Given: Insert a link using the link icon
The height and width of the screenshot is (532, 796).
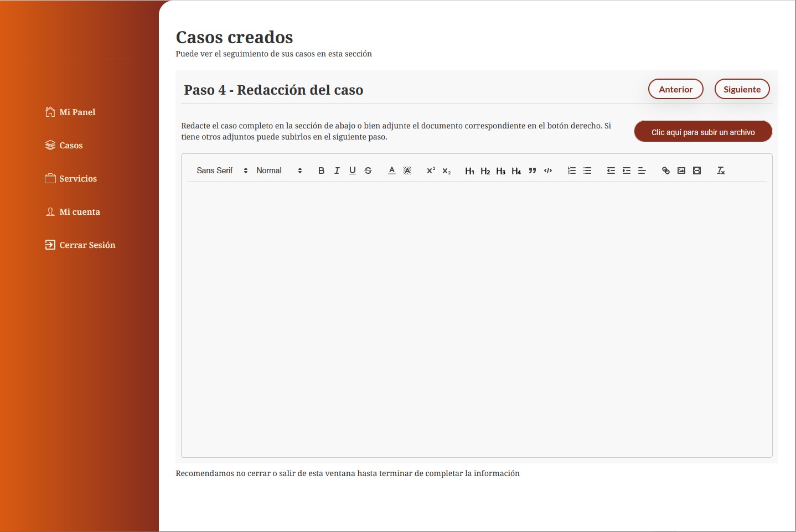Looking at the screenshot, I should coord(666,171).
